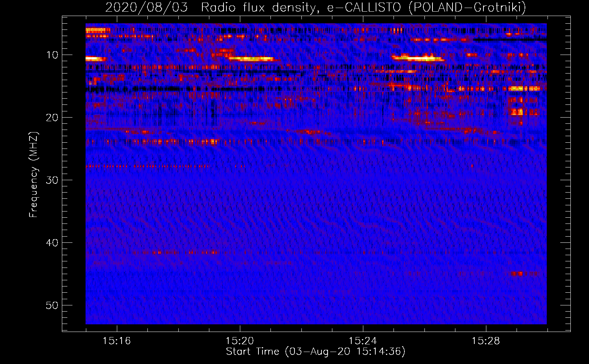This screenshot has height=364, width=589.
Task: Select the 'Frequency (MHZ)' y-axis label
Action: (x=33, y=175)
